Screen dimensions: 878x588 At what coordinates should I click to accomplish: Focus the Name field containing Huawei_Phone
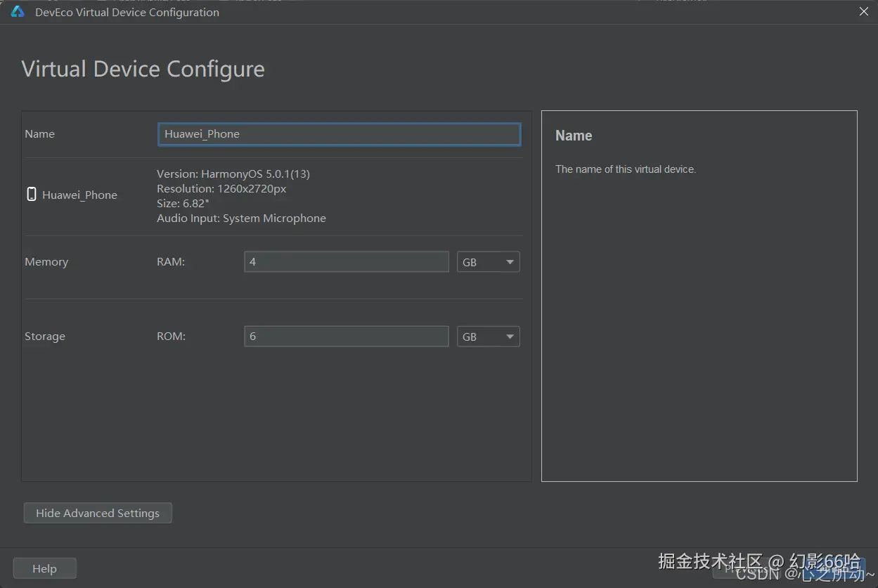339,134
